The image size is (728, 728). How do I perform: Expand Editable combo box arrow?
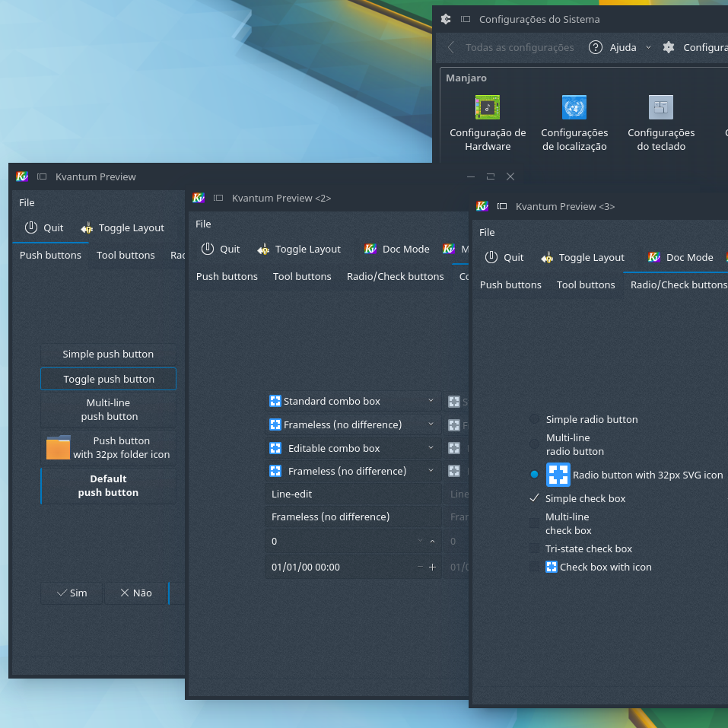[x=431, y=447]
